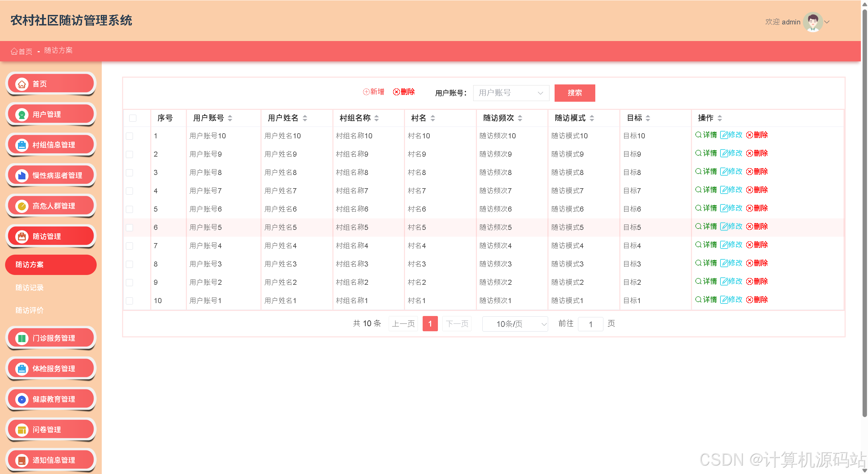Click the 首页 sidebar house icon
Image resolution: width=868 pixels, height=474 pixels.
tap(22, 84)
